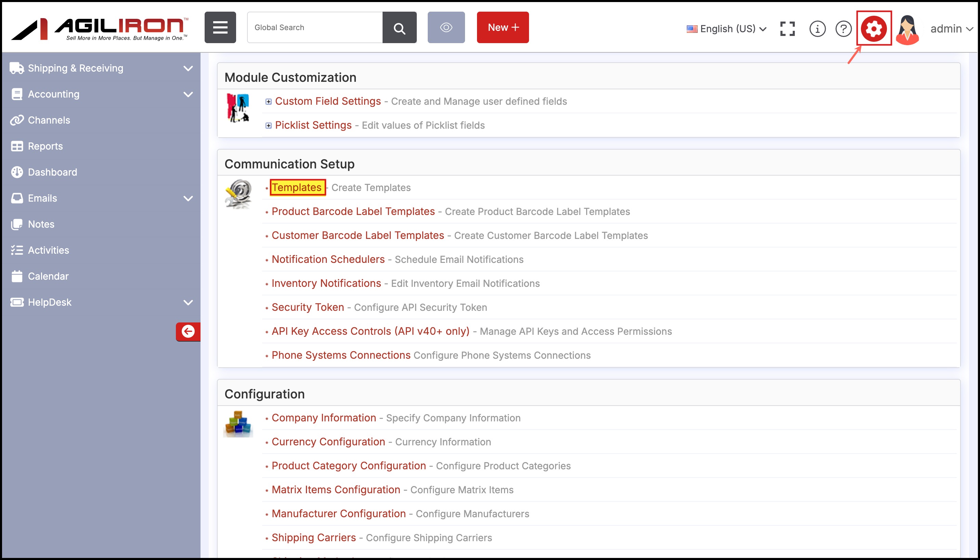Click the red New + button
Image resolution: width=980 pixels, height=560 pixels.
point(503,27)
